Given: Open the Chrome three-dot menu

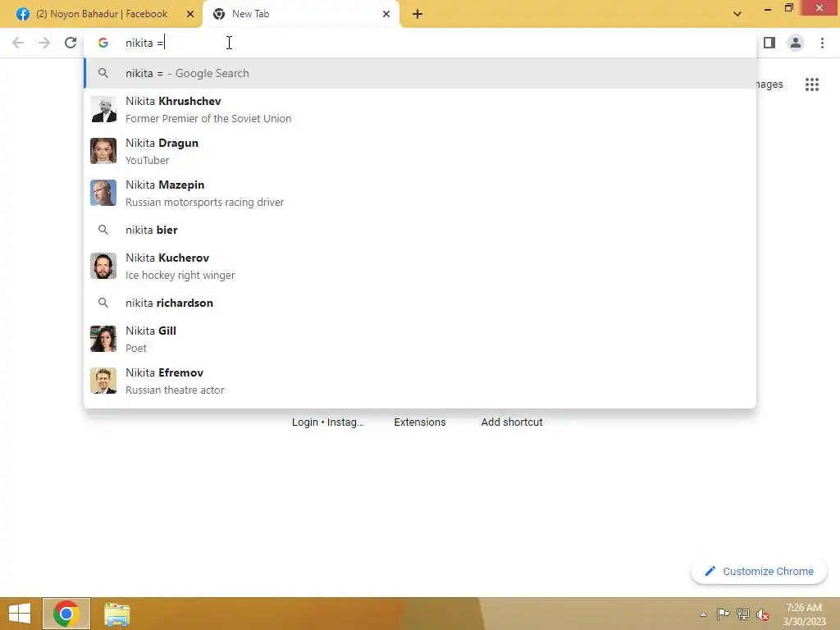Looking at the screenshot, I should click(x=822, y=43).
